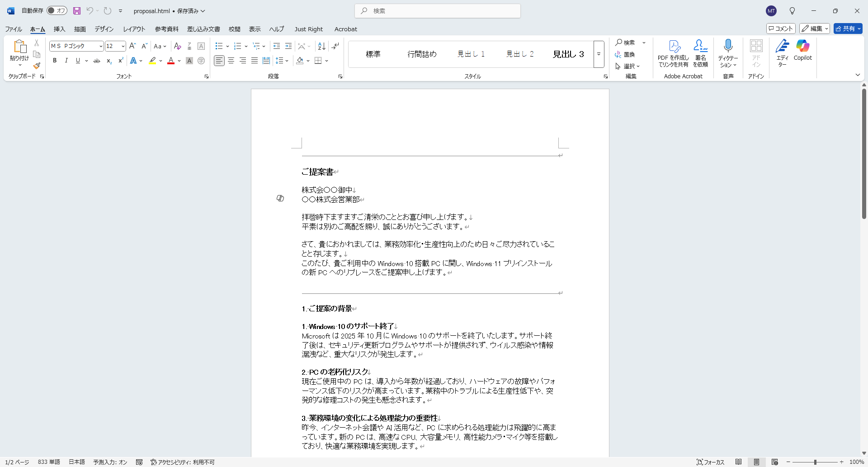Expand the line spacing options
The image size is (868, 467).
pos(287,61)
